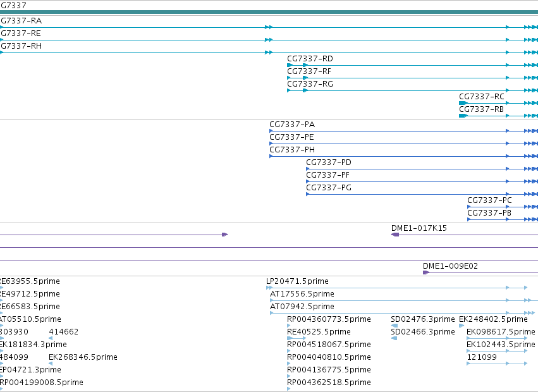
Task: Click the EK248402.5prime exon glyph
Action: 462,326
